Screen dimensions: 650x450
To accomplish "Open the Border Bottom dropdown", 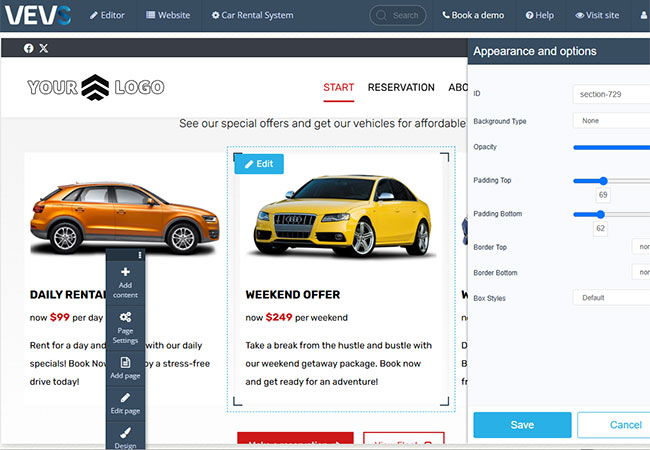I will (641, 272).
